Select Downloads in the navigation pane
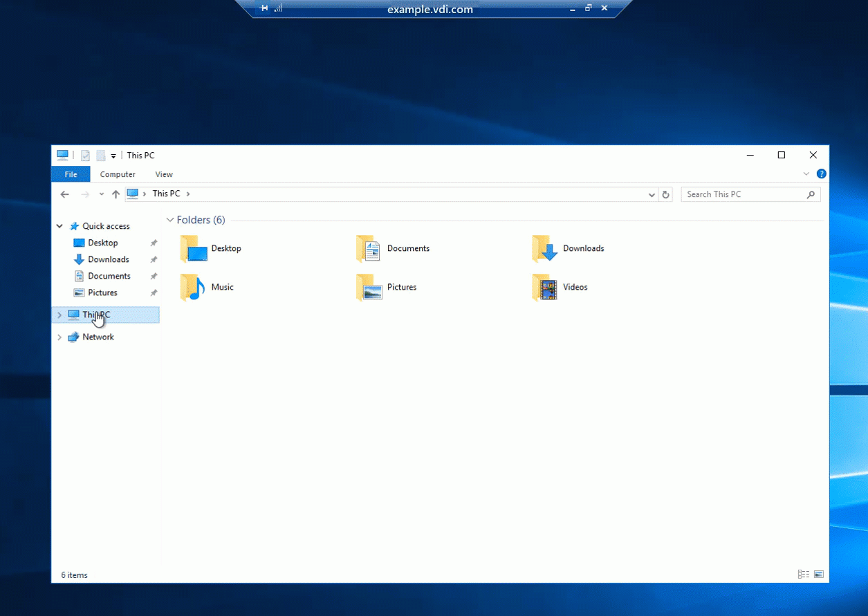Image resolution: width=868 pixels, height=616 pixels. [109, 260]
